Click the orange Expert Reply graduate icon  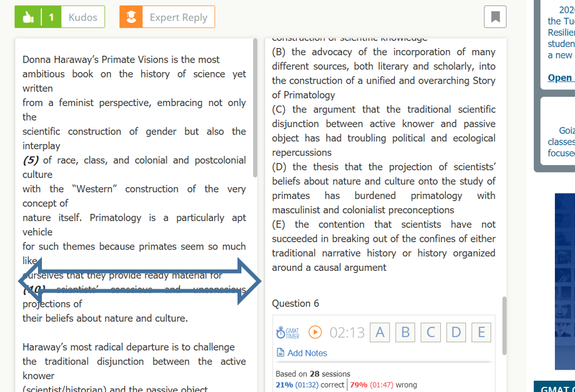coord(131,17)
